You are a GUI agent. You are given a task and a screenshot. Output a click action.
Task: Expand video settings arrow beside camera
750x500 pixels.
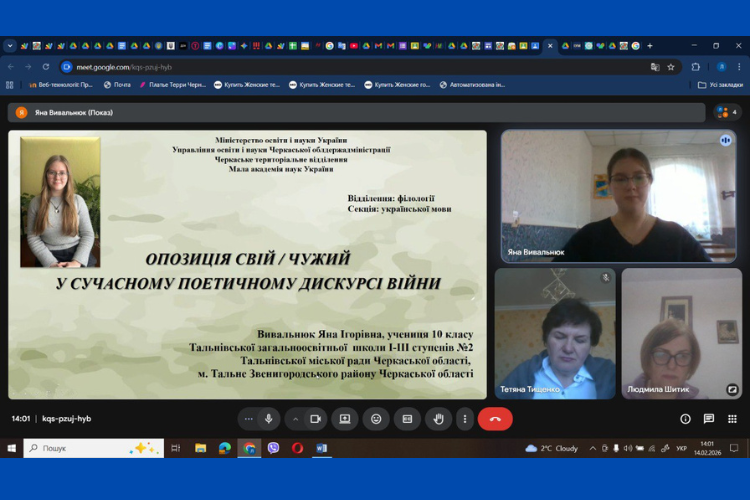click(296, 419)
